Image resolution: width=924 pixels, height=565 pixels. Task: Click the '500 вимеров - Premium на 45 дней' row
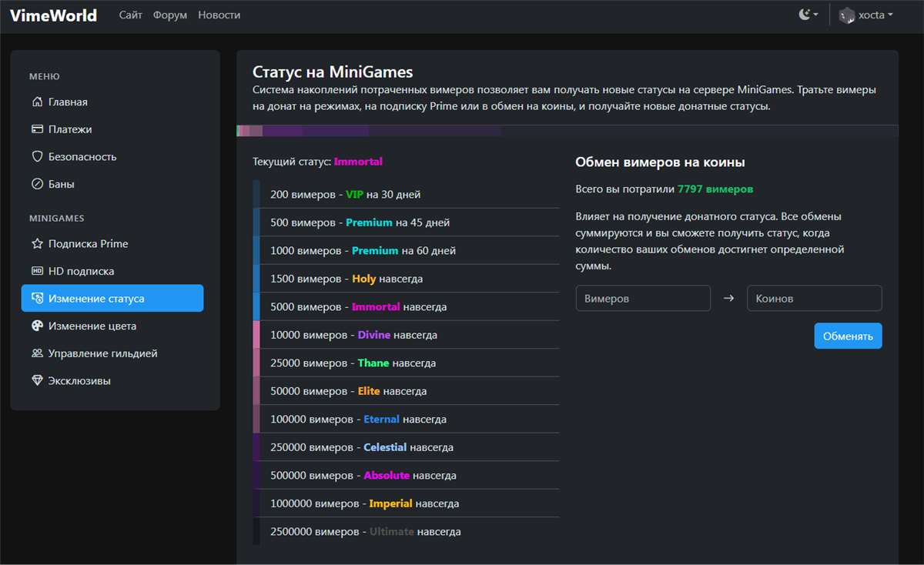click(x=406, y=222)
